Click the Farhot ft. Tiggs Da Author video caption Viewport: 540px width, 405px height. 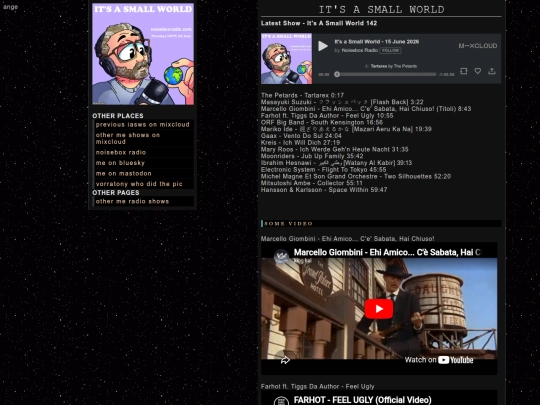(x=318, y=386)
